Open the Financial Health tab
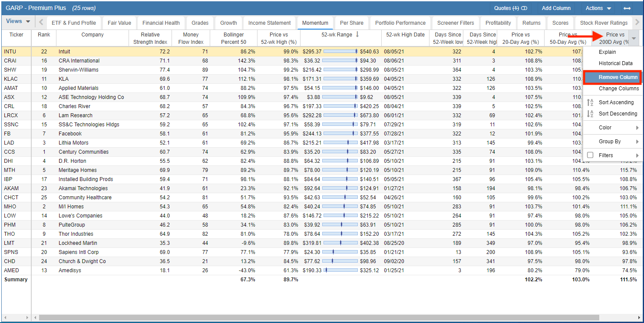Image resolution: width=644 pixels, height=323 pixels. tap(161, 23)
